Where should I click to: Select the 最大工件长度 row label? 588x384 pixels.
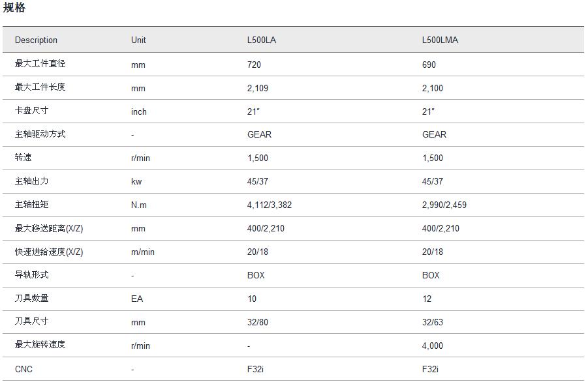pos(40,87)
